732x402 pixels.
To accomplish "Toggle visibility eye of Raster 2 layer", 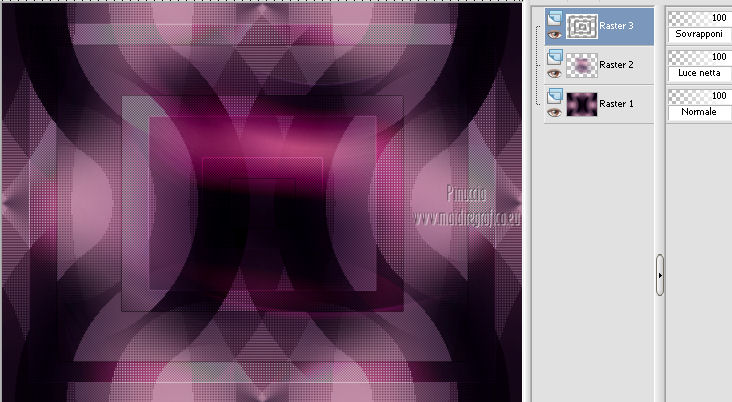I will coord(554,73).
